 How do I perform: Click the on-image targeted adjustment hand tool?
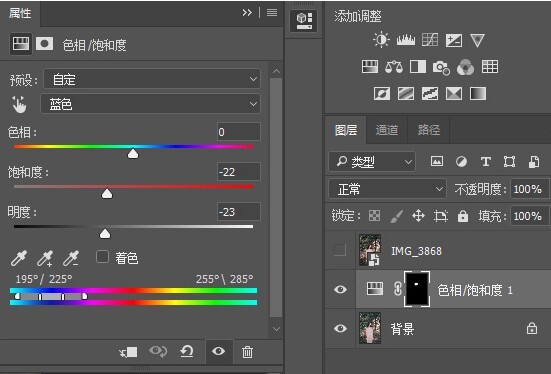click(19, 104)
